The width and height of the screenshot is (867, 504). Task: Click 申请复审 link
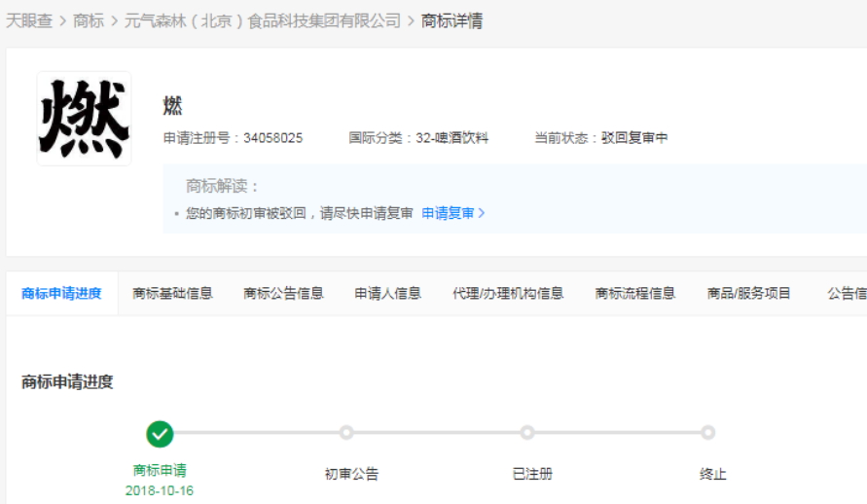coord(448,213)
